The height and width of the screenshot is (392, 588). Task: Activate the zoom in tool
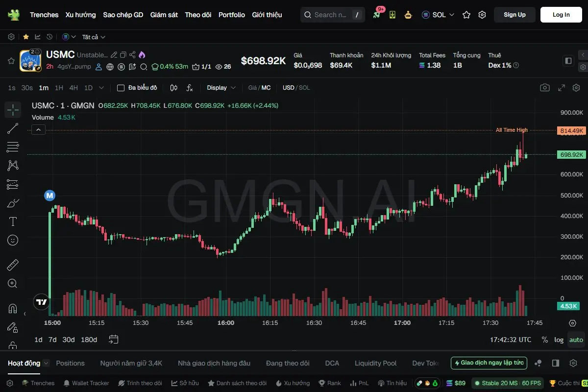13,284
